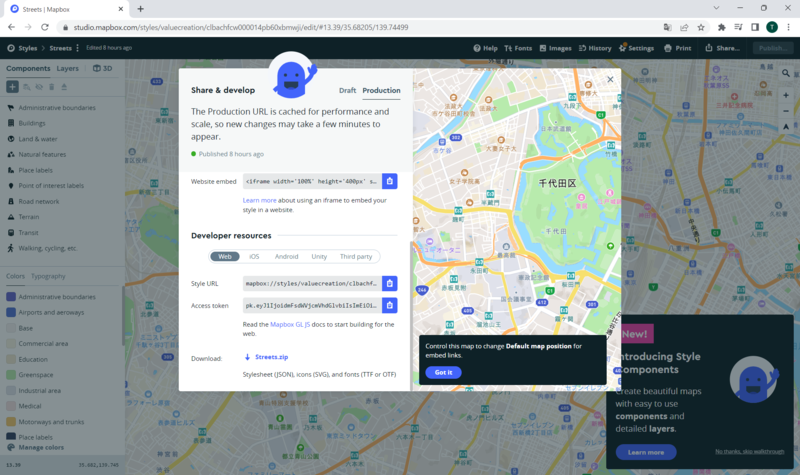800x475 pixels.
Task: Go to Styles in the breadcrumb
Action: [x=28, y=48]
